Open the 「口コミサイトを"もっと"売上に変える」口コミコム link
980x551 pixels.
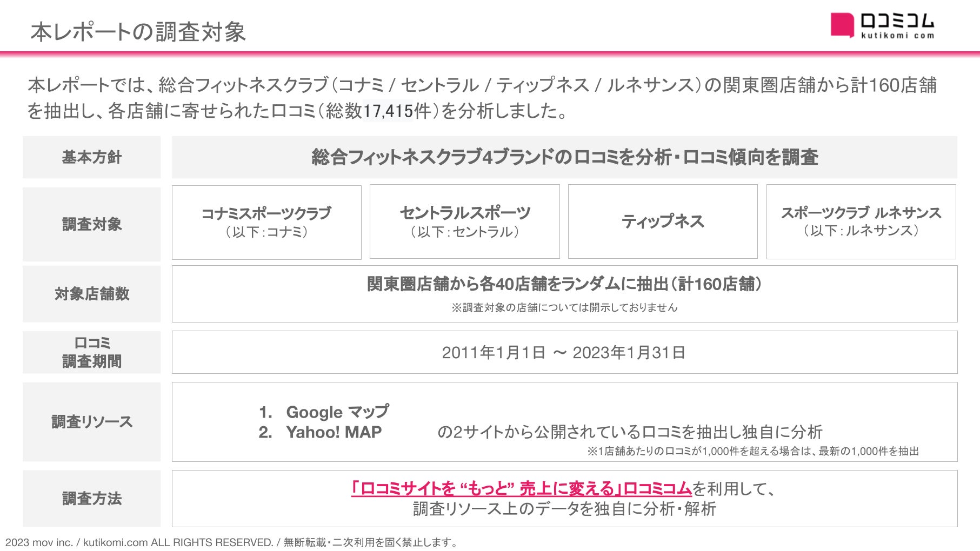(x=521, y=488)
